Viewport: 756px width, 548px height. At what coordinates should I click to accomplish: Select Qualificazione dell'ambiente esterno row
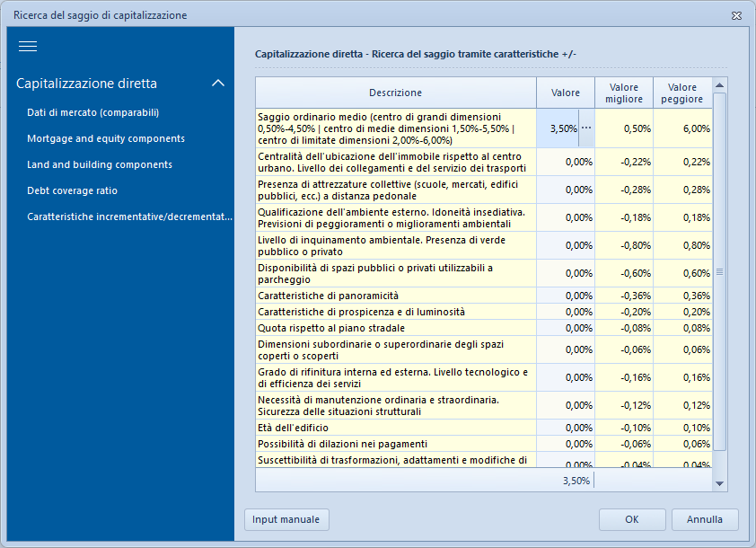click(x=396, y=218)
